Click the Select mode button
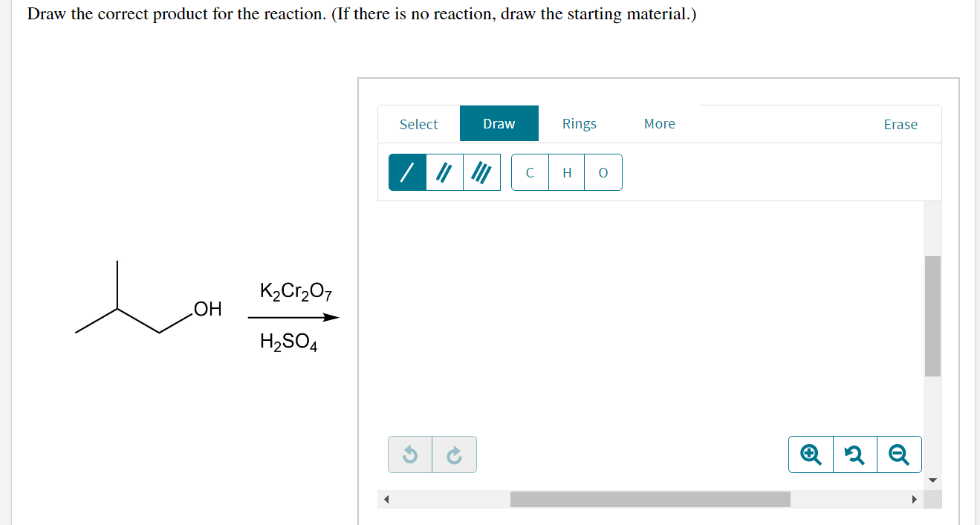 point(418,124)
